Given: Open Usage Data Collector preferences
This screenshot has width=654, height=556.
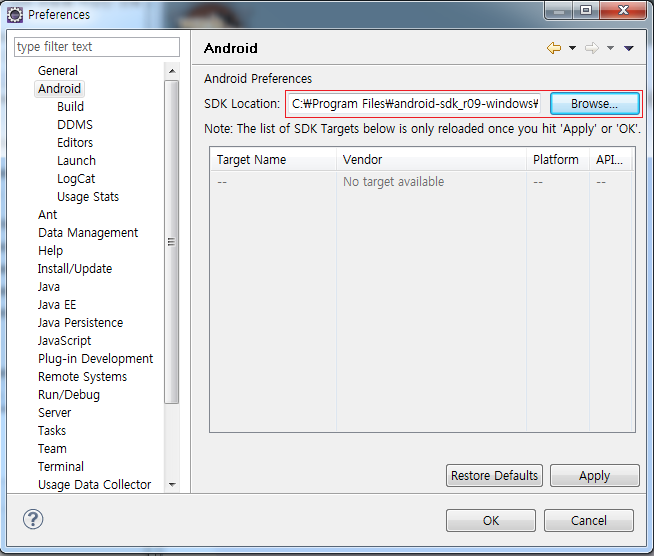Looking at the screenshot, I should [95, 484].
